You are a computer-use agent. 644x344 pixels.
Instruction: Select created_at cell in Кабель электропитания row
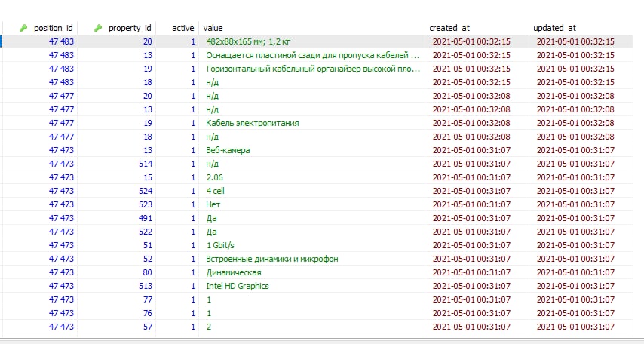(477, 123)
